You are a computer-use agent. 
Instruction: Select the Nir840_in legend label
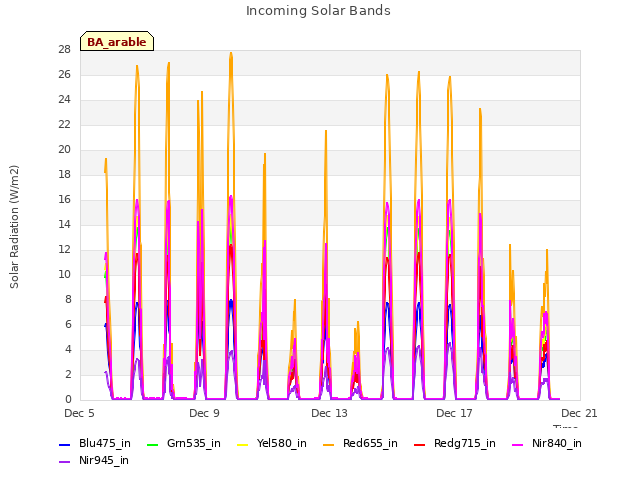coord(557,443)
